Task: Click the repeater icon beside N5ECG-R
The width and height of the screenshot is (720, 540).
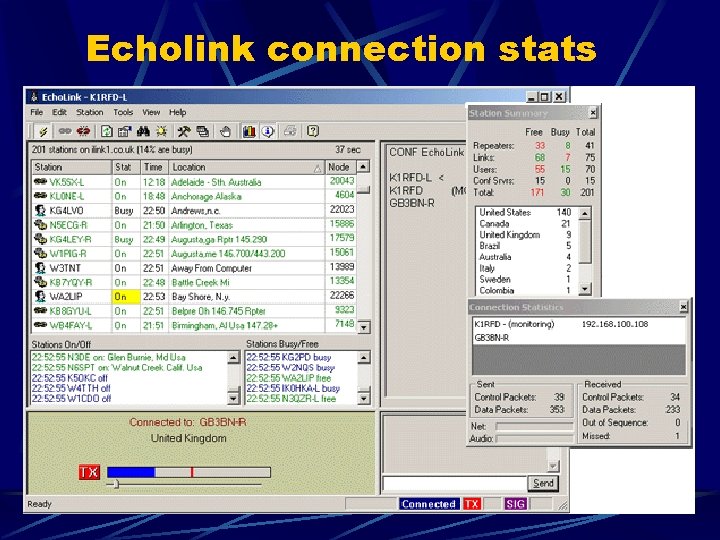Action: point(40,225)
